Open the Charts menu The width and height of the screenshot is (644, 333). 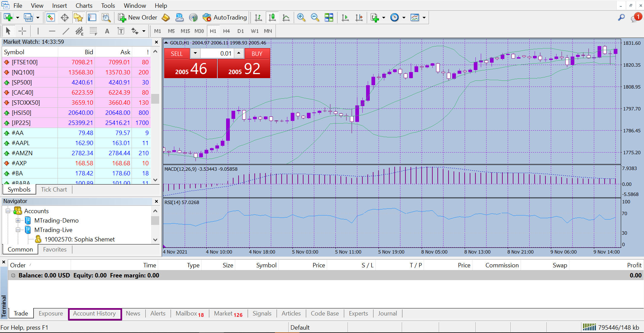[84, 6]
